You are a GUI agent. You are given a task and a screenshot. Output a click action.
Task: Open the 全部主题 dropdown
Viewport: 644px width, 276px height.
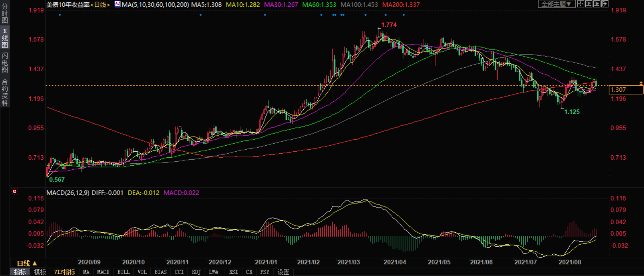tap(556, 4)
